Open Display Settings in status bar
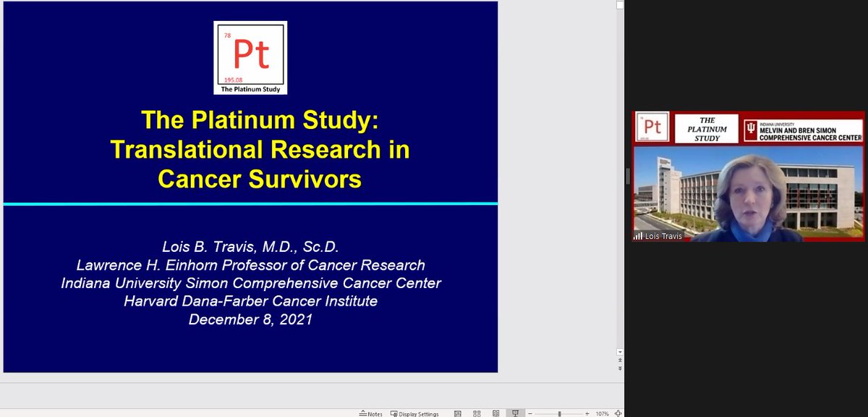Screen dimensions: 868x417 [x=414, y=414]
